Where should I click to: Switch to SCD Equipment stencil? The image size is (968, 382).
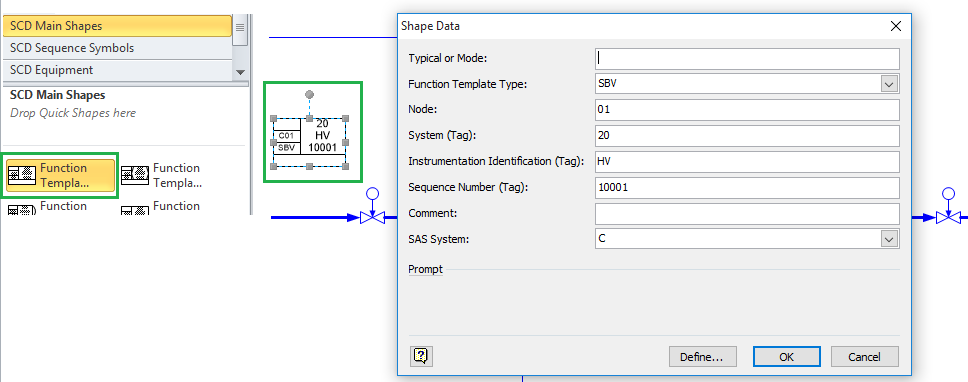click(x=117, y=70)
